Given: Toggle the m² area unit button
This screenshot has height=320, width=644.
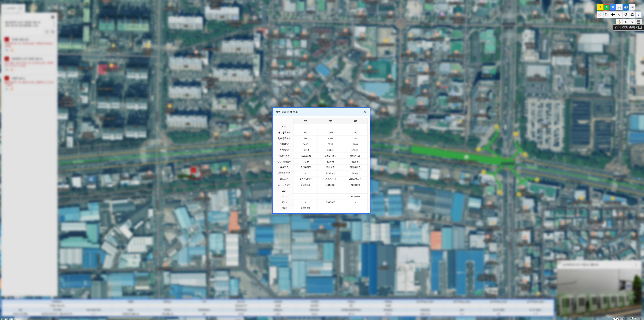Looking at the screenshot, I should (x=632, y=22).
